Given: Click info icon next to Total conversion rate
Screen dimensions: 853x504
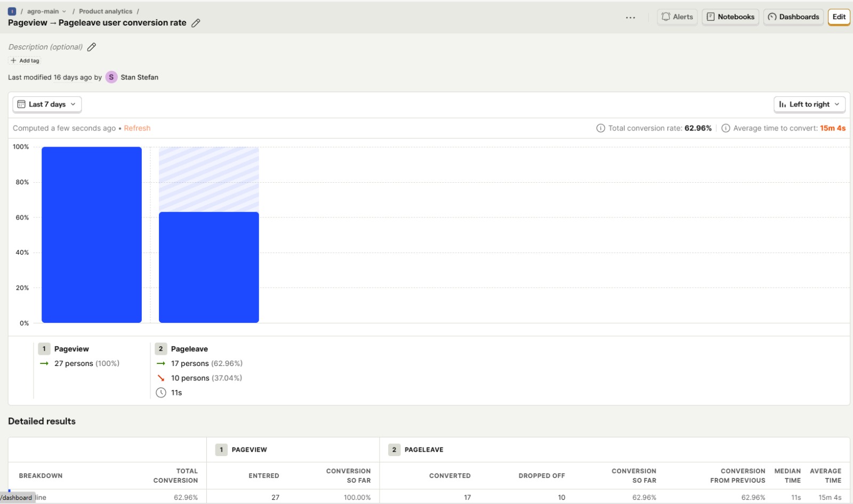Looking at the screenshot, I should pyautogui.click(x=600, y=128).
